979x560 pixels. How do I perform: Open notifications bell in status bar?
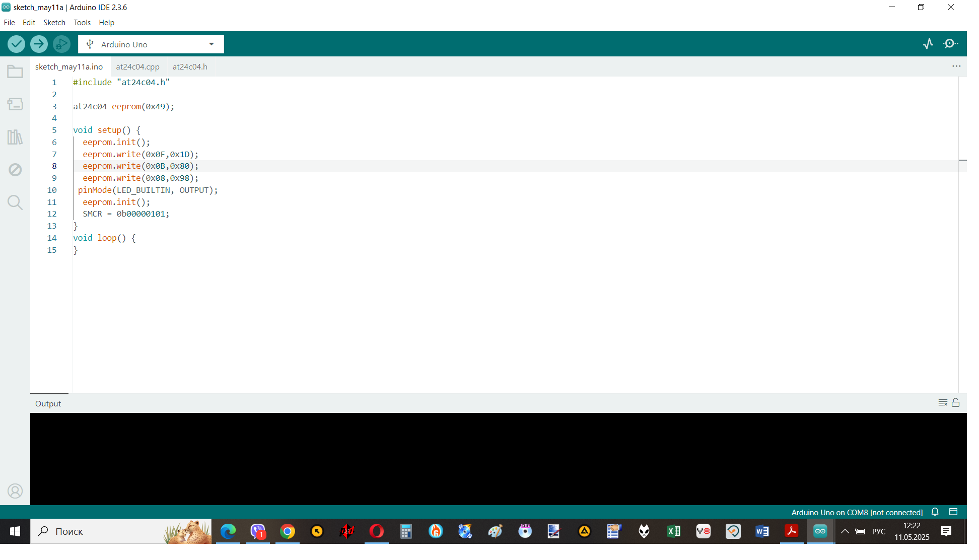(x=935, y=512)
